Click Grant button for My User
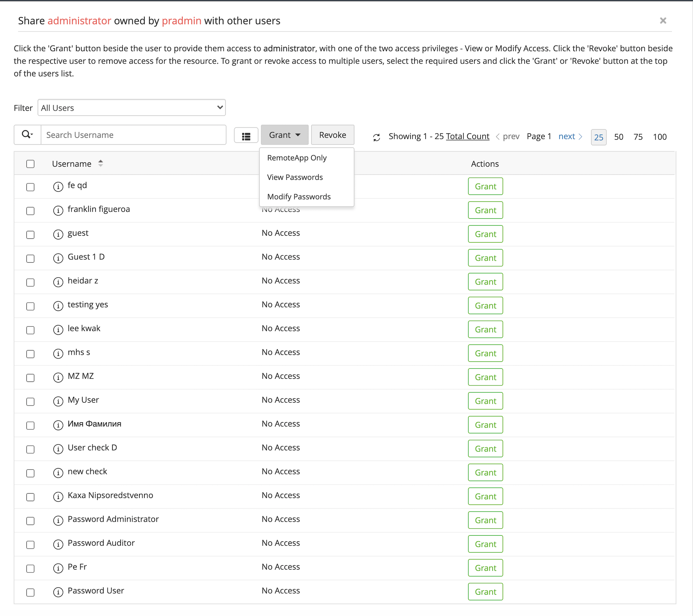This screenshot has height=616, width=693. (x=485, y=401)
